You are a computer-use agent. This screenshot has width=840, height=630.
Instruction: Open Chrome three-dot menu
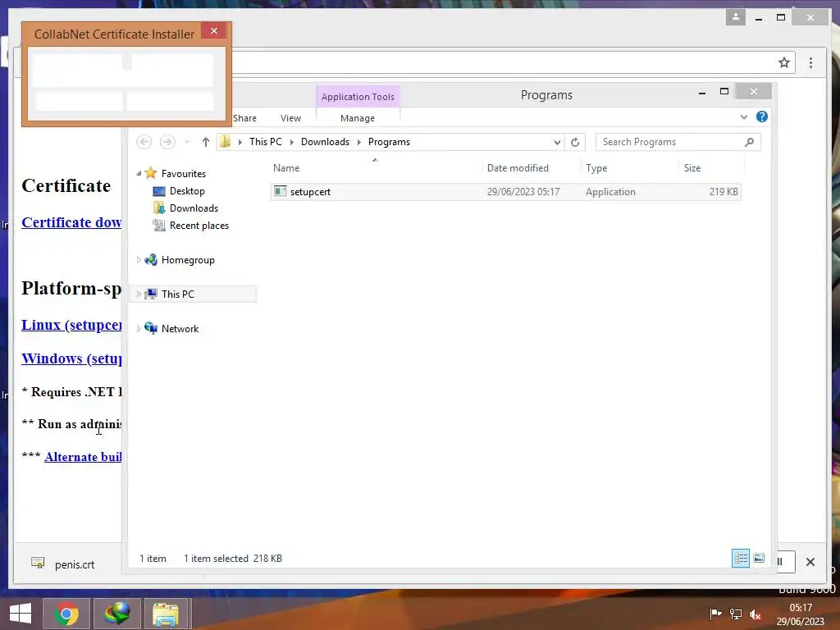point(811,62)
